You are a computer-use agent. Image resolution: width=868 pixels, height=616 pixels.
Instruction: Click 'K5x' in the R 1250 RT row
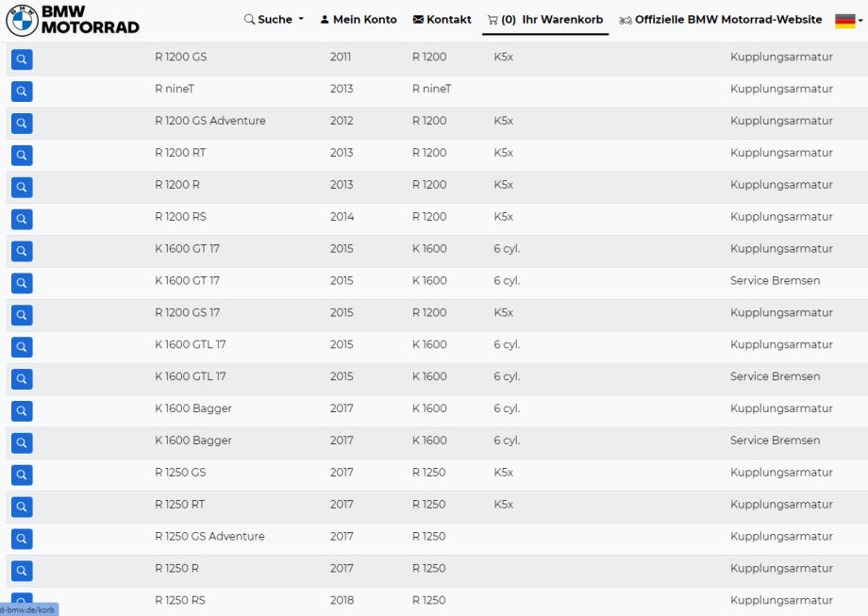[x=503, y=504]
